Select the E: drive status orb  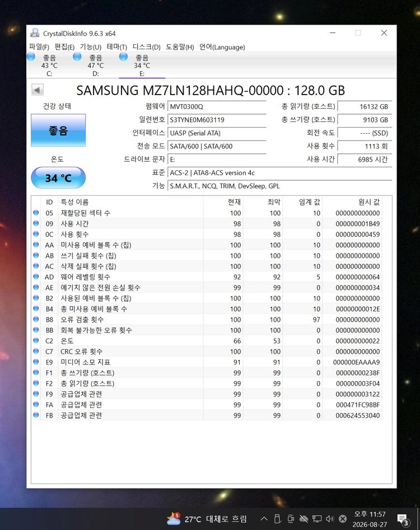coord(123,57)
